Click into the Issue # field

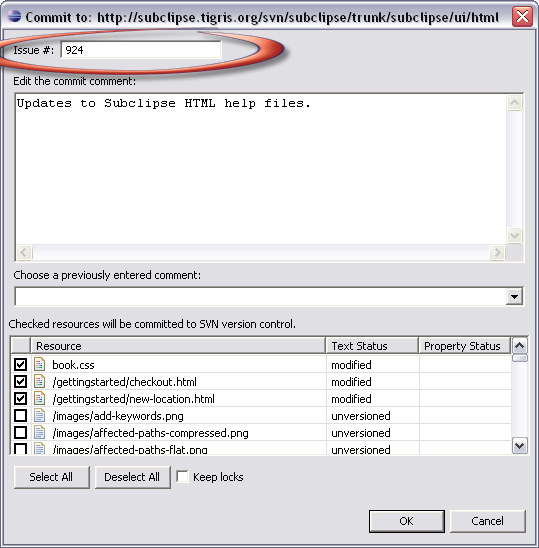(x=141, y=50)
